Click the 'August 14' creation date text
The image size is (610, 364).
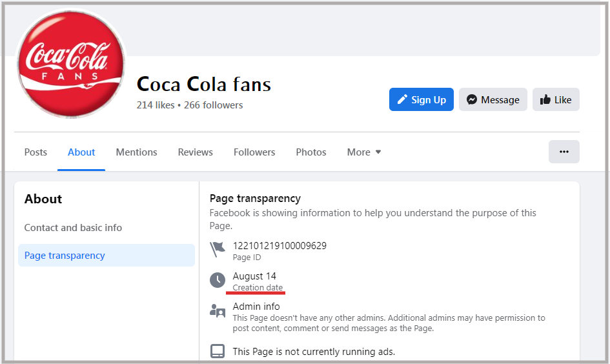pyautogui.click(x=254, y=276)
